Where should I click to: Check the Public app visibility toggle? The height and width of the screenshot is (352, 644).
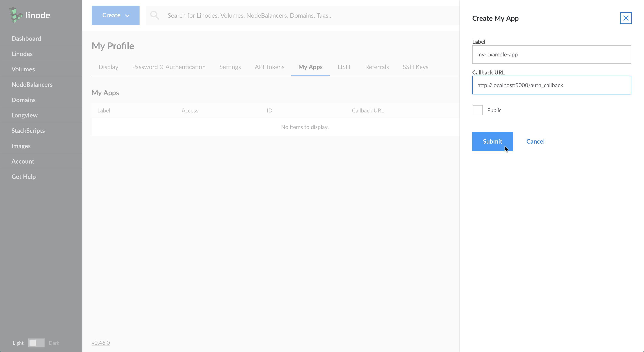[x=477, y=110]
